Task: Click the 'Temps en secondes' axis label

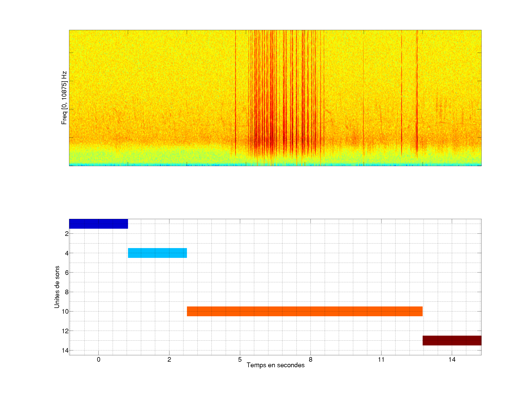Action: (x=275, y=365)
